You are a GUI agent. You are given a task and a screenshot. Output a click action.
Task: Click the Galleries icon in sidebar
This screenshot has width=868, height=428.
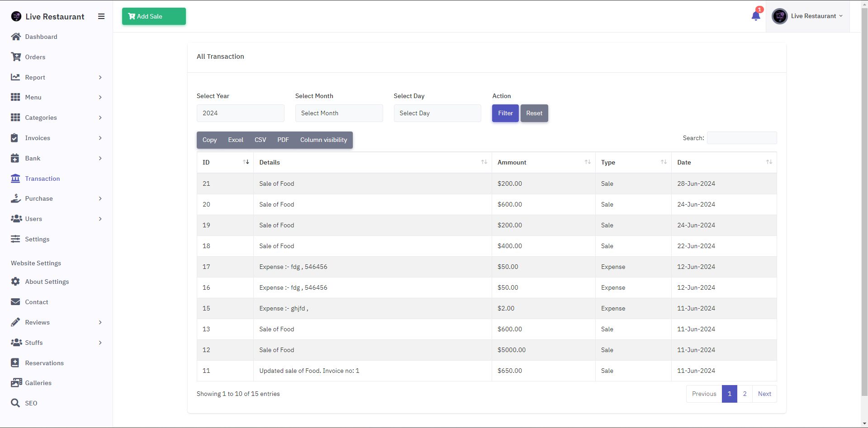pyautogui.click(x=16, y=383)
